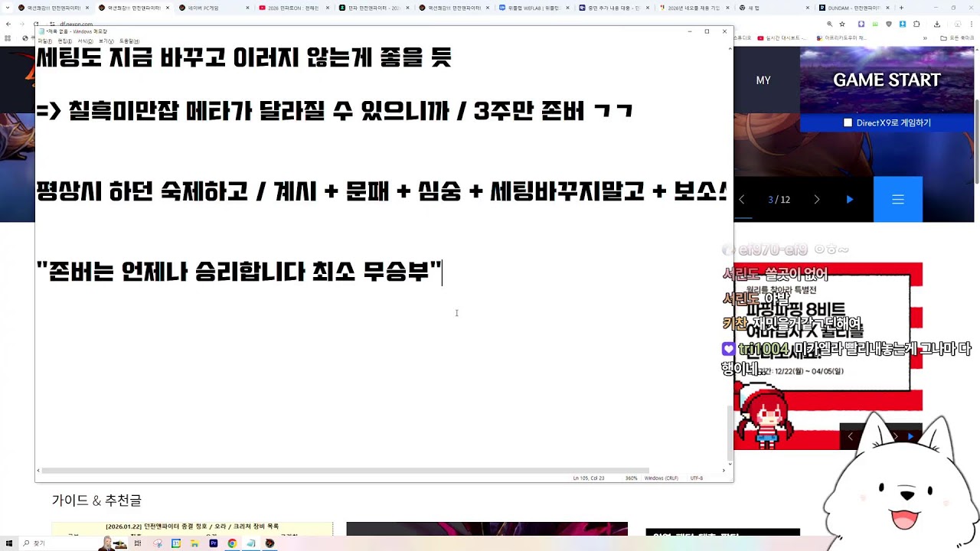
Task: Place cursor in the "존버는 언제나" line
Action: point(239,271)
